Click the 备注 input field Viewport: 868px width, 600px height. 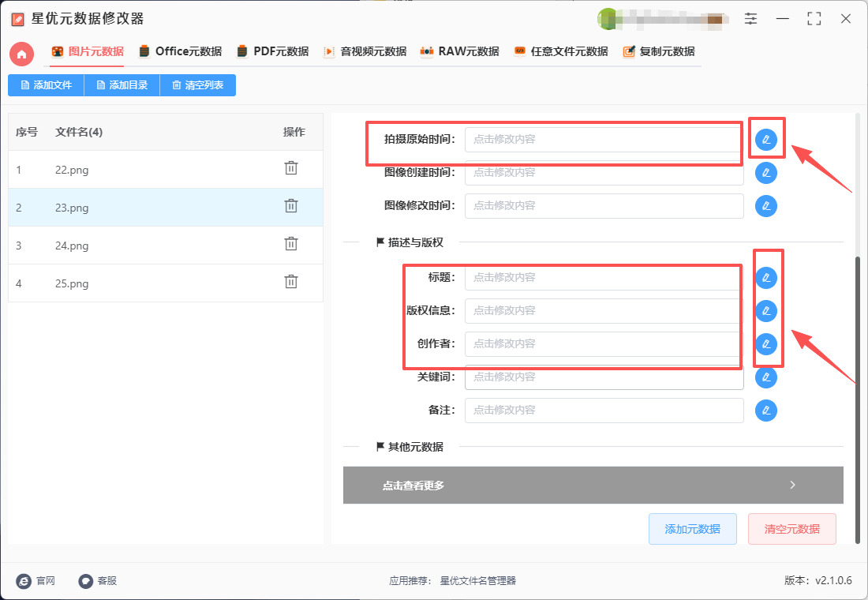[x=604, y=411]
